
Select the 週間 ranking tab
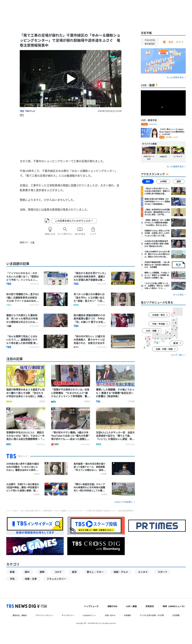[x=179, y=181]
